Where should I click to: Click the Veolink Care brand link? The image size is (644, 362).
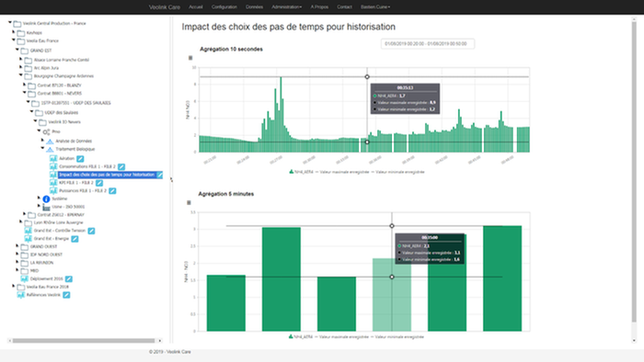(165, 7)
